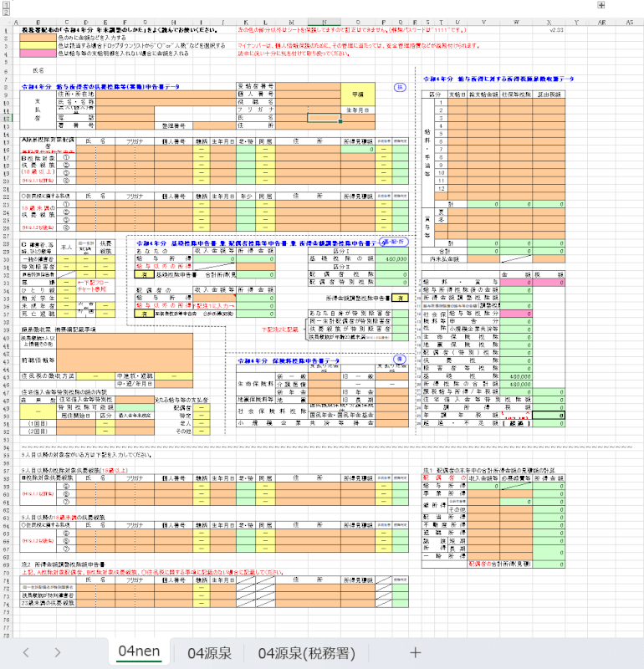Click the circled 扶 marker
This screenshot has width=644, height=669.
[x=400, y=87]
